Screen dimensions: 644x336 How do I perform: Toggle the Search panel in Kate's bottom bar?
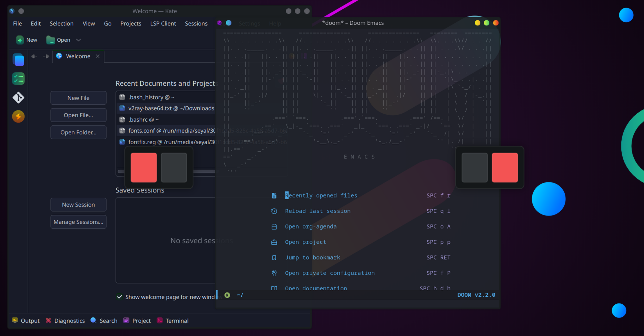[x=104, y=321]
